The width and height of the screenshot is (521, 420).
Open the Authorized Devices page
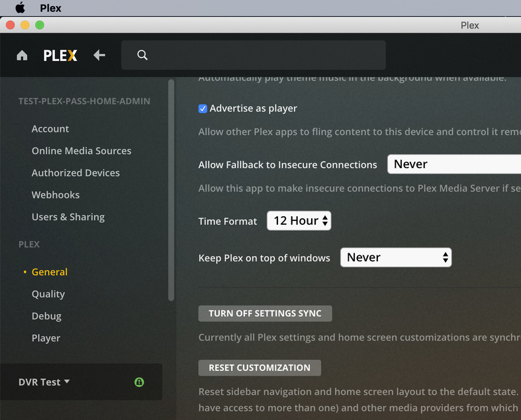75,173
